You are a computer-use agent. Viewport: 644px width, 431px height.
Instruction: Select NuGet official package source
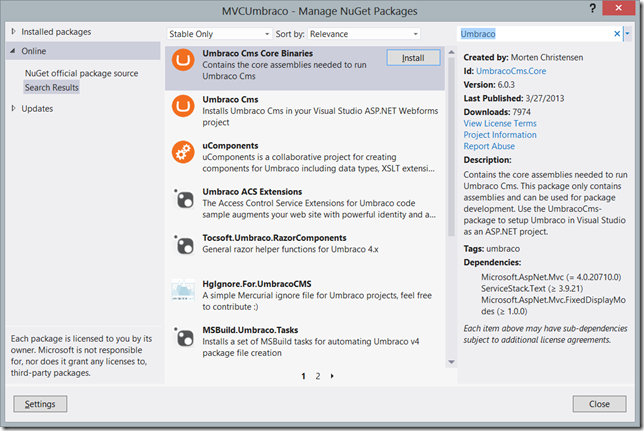(x=81, y=74)
